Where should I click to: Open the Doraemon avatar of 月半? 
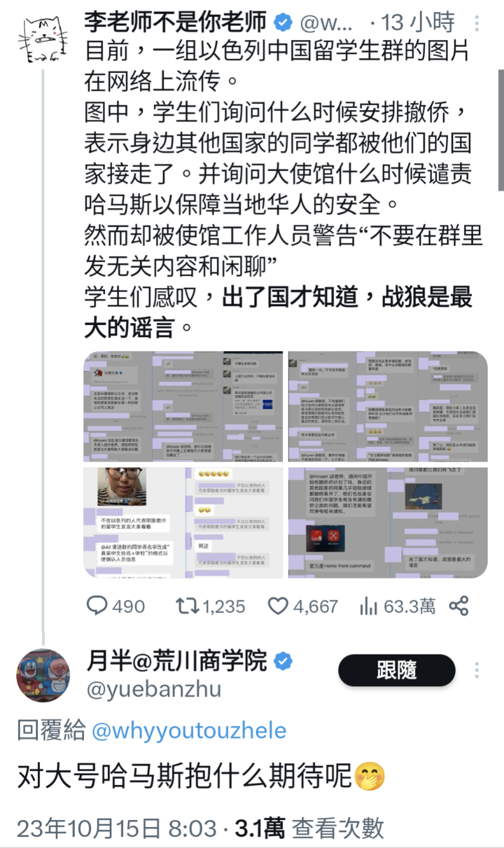click(43, 675)
